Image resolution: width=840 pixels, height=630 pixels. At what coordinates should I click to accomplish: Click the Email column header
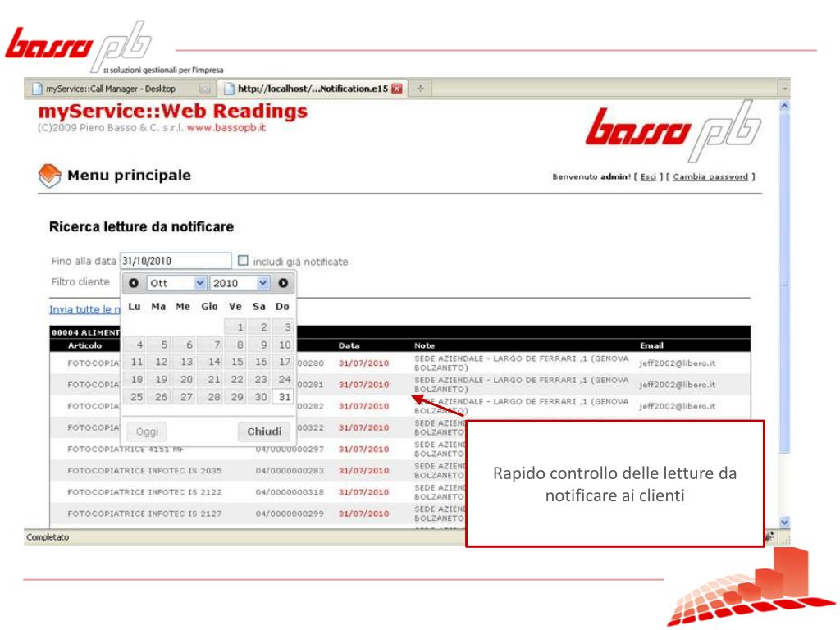pos(651,345)
